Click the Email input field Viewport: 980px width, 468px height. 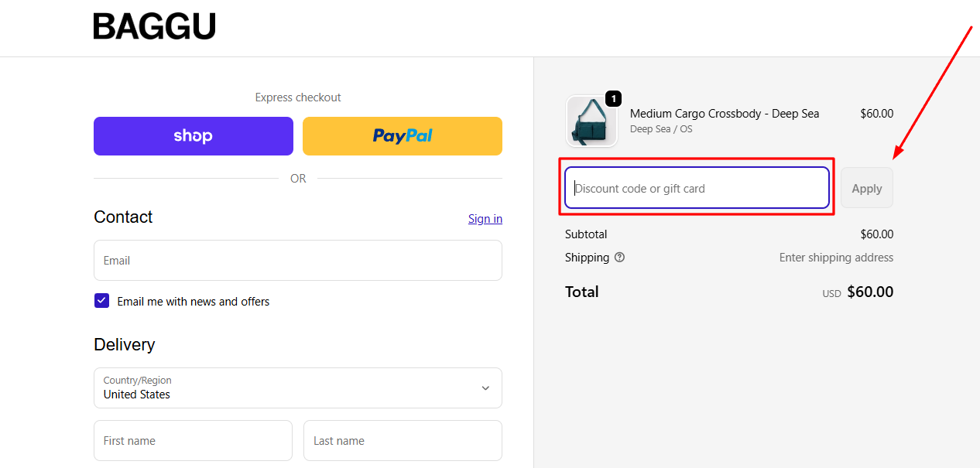click(x=297, y=260)
